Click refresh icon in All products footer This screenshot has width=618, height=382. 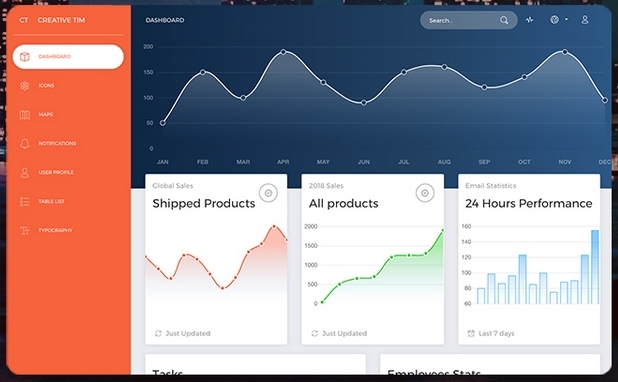[x=315, y=334]
